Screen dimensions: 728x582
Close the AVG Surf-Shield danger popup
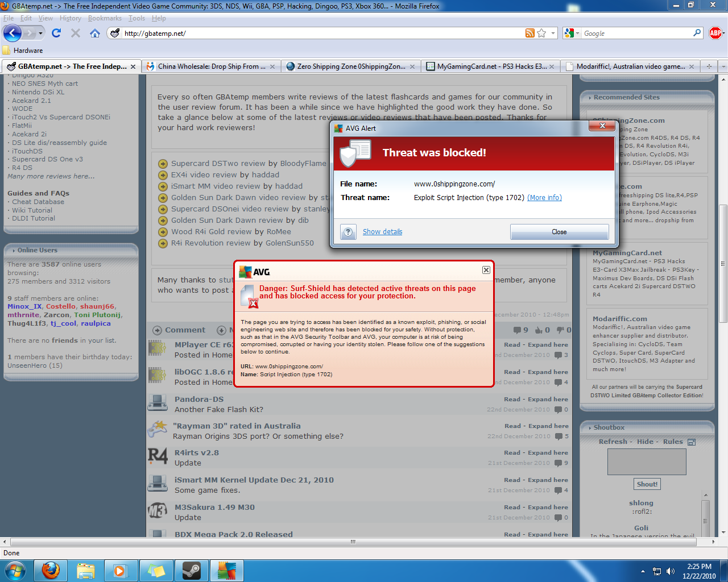click(486, 270)
